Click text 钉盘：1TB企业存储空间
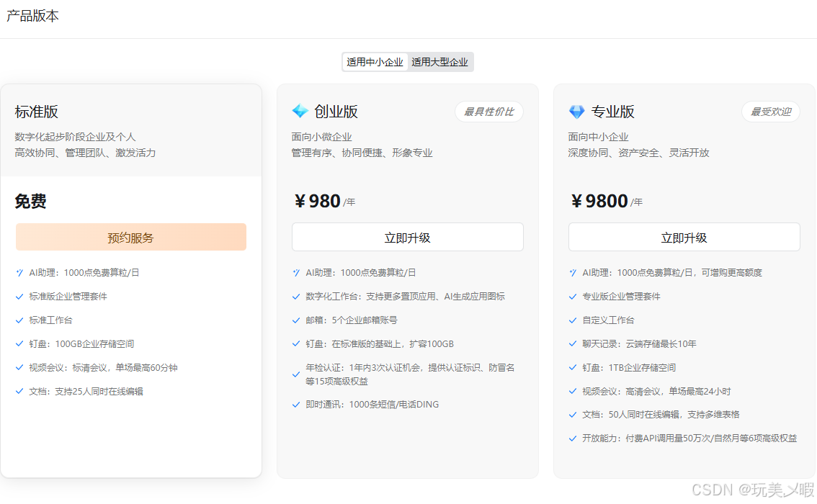The image size is (817, 504). pos(629,368)
